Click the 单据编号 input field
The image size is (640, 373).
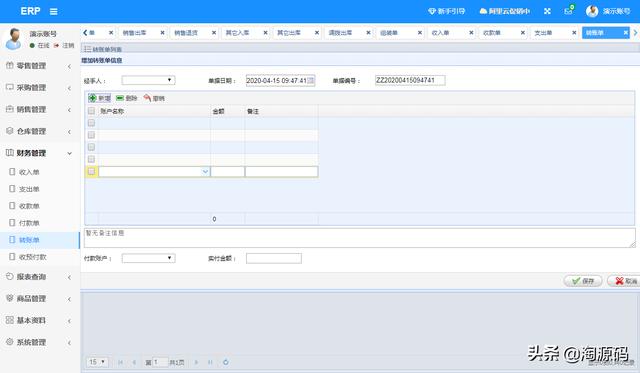(410, 80)
